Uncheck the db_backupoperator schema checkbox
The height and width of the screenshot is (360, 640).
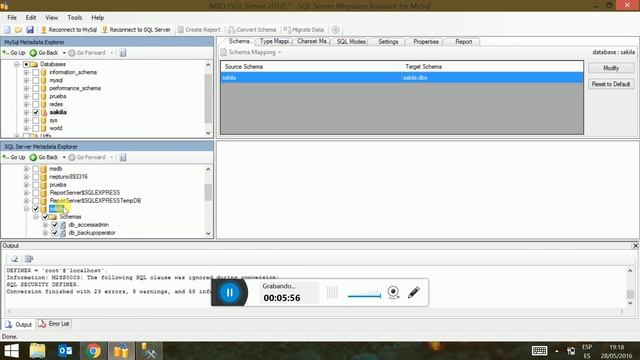[x=55, y=233]
